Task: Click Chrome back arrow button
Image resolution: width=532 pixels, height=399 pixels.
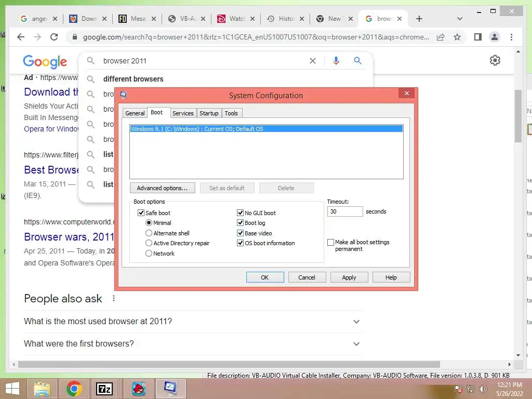Action: click(21, 37)
